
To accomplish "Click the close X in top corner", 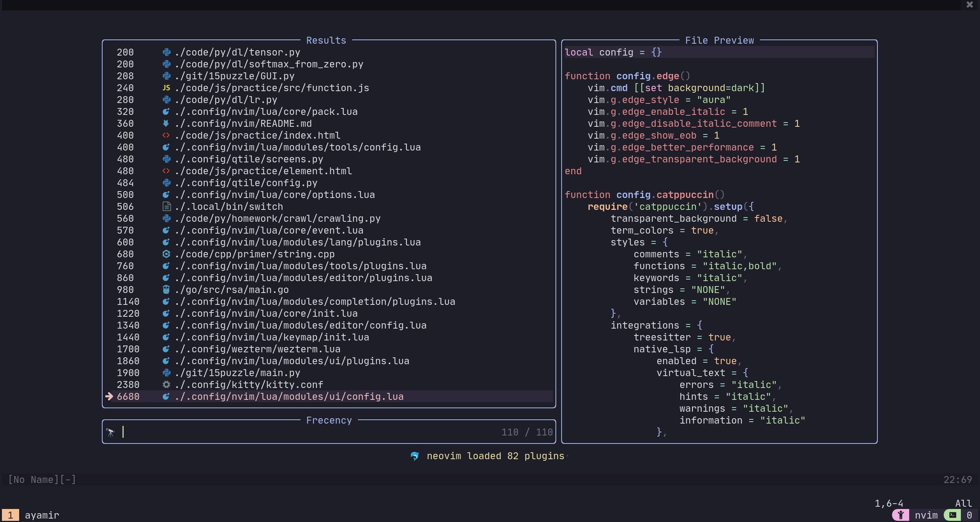I will [x=970, y=5].
